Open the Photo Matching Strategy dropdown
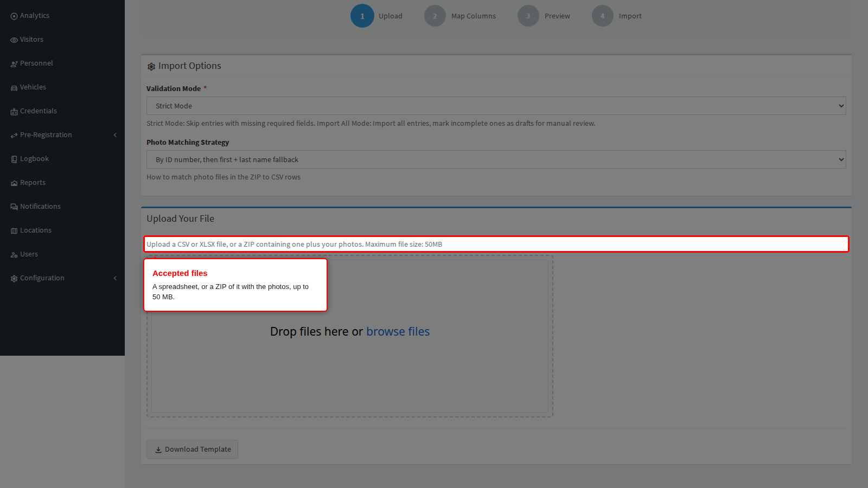This screenshot has width=868, height=488. [496, 159]
